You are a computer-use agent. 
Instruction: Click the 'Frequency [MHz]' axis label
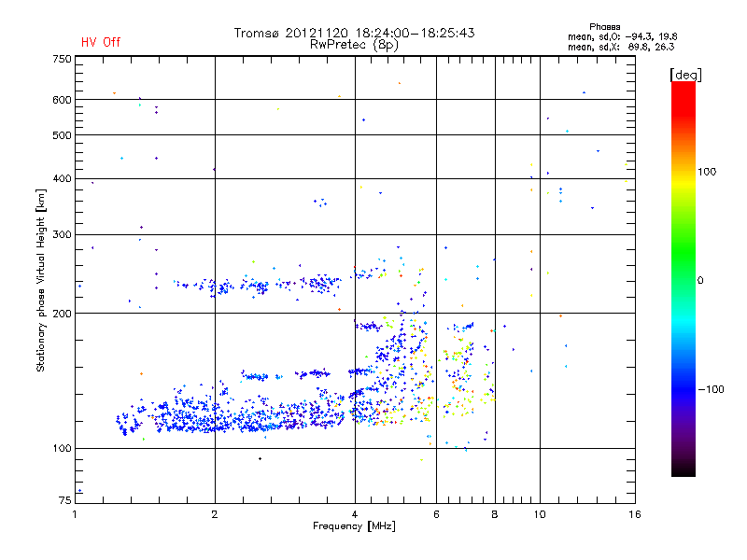click(354, 526)
